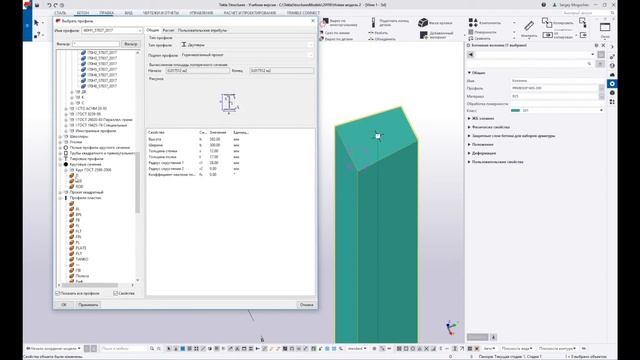Screen dimensions: 640x360
Task: Switch to the Расчет tab
Action: click(168, 30)
